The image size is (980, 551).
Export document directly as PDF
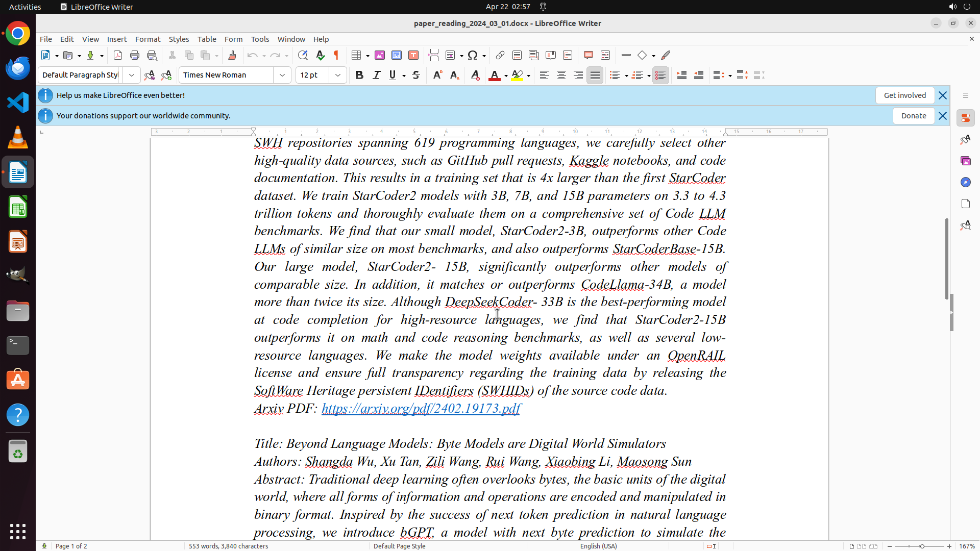(x=118, y=55)
